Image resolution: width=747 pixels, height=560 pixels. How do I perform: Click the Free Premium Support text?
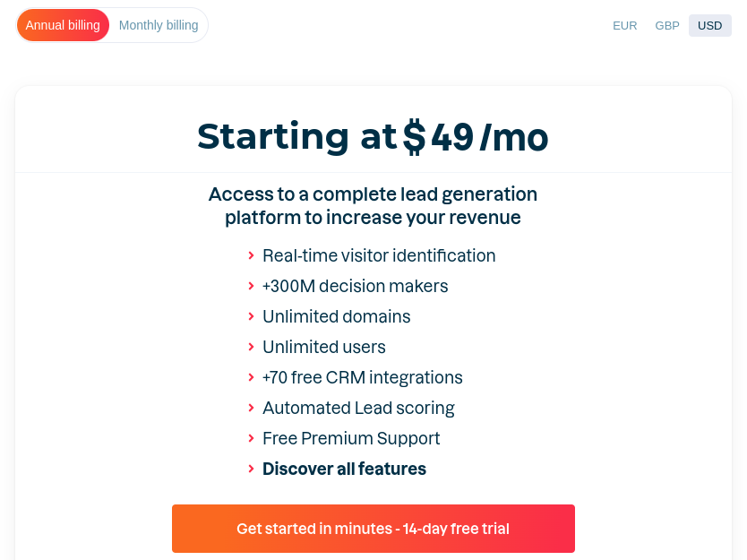351,439
